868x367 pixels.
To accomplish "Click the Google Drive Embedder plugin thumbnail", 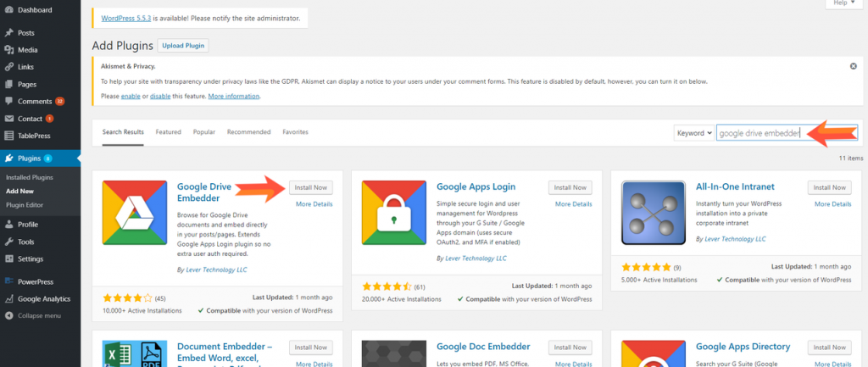I will point(135,213).
